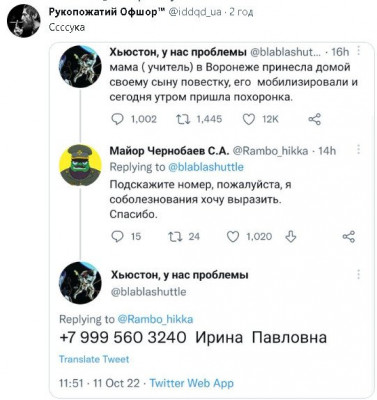377x400 pixels.
Task: Open @Rambo_hikka mention in the last reply
Action: coord(155,319)
